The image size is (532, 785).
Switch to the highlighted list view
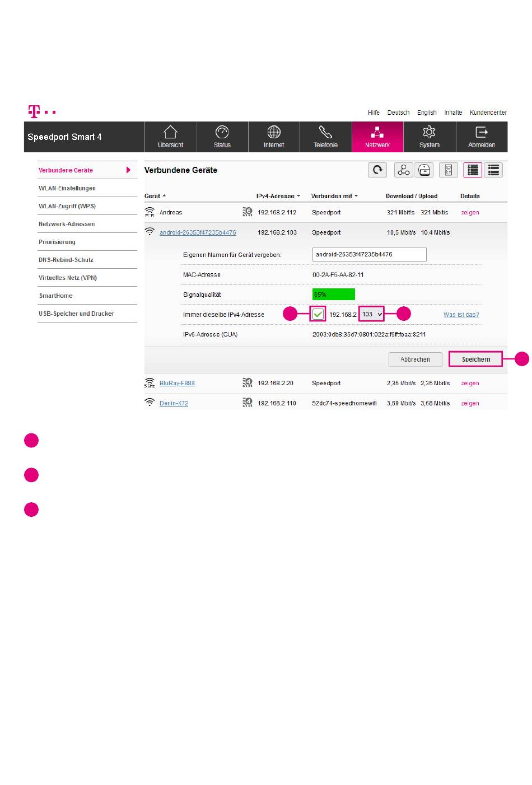(473, 170)
